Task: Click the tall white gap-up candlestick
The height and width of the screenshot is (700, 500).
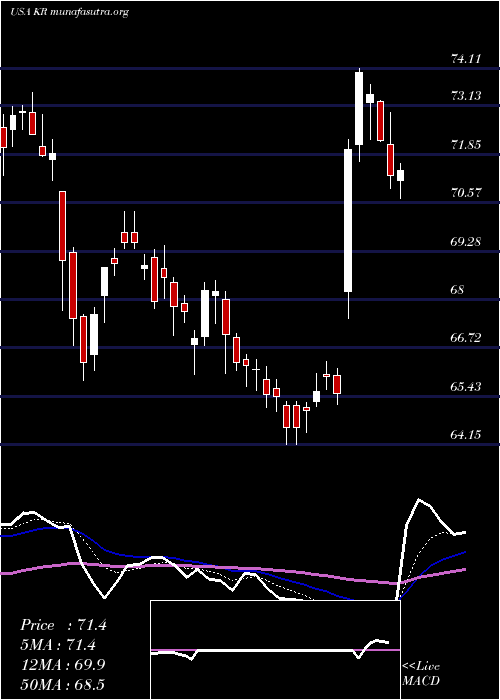Action: click(x=348, y=221)
